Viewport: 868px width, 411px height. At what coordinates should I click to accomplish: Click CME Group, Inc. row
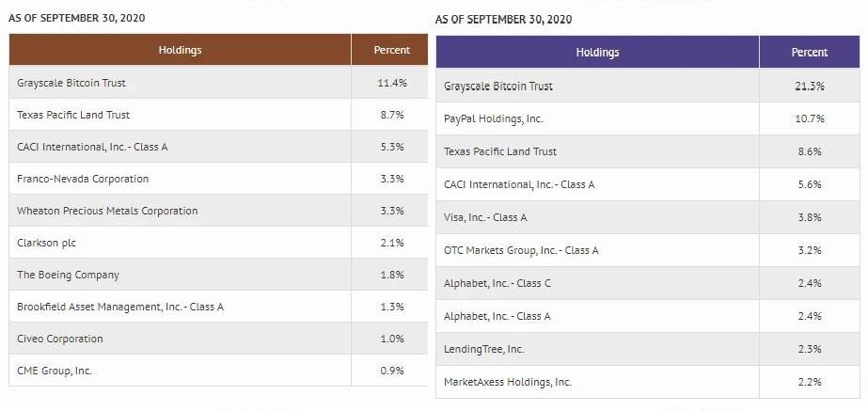click(x=55, y=371)
